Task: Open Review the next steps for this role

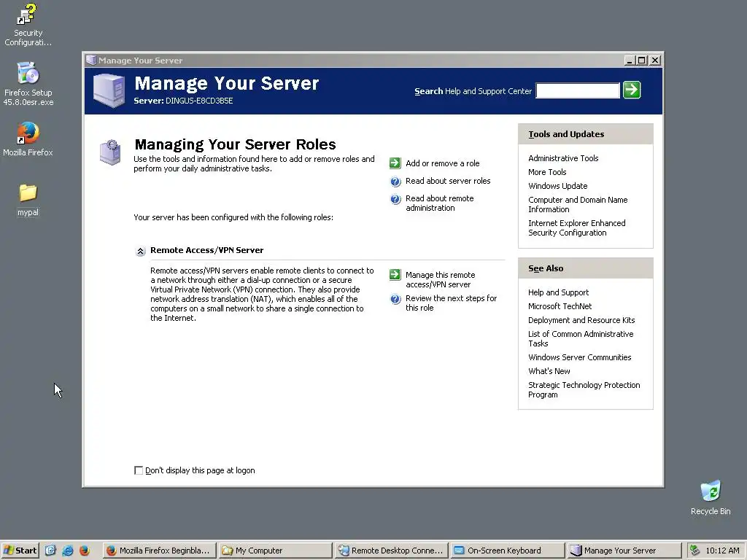Action: click(x=451, y=303)
